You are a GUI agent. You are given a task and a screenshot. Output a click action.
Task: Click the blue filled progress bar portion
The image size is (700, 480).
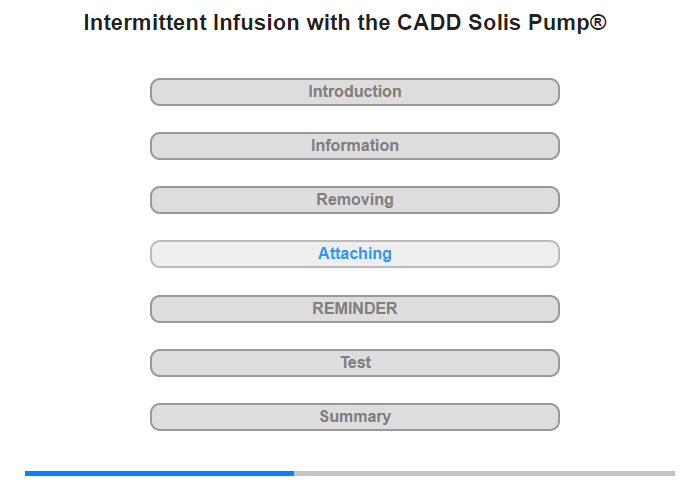160,473
